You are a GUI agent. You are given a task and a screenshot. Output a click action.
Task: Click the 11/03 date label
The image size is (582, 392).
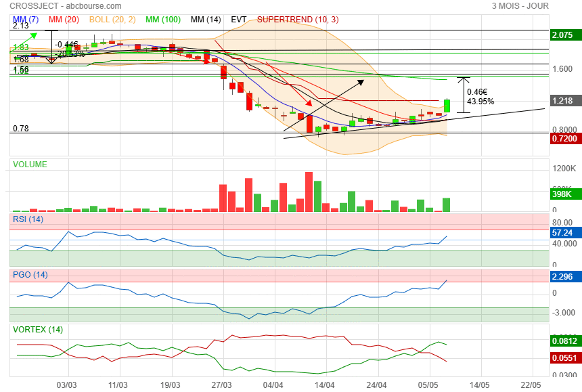tap(118, 385)
